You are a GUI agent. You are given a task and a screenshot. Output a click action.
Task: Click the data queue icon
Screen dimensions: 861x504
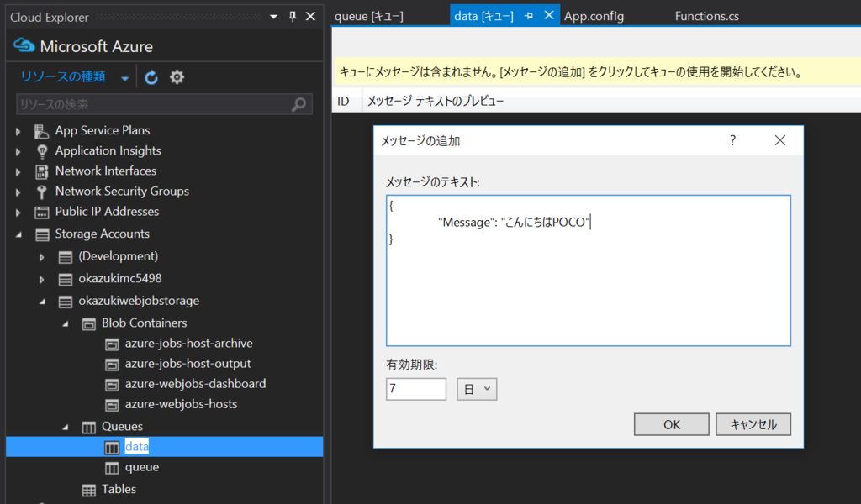pos(112,448)
